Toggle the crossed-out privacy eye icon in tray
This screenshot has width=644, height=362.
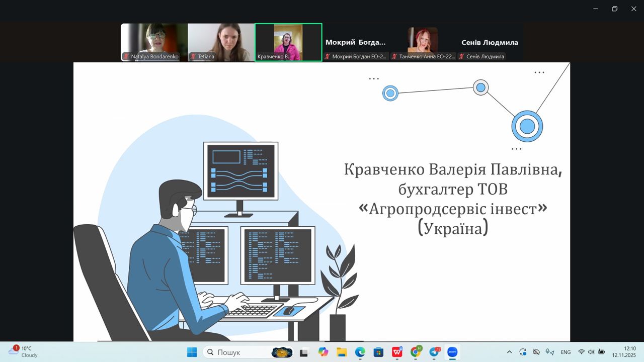click(536, 352)
